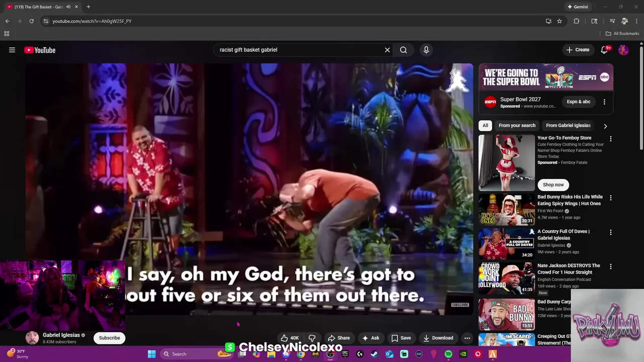Focus the Windows taskbar Search box

(x=196, y=354)
